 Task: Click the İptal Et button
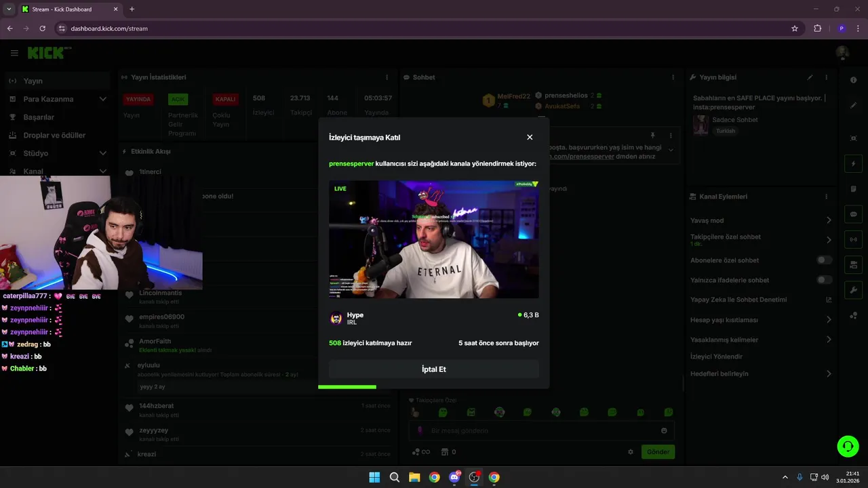434,369
